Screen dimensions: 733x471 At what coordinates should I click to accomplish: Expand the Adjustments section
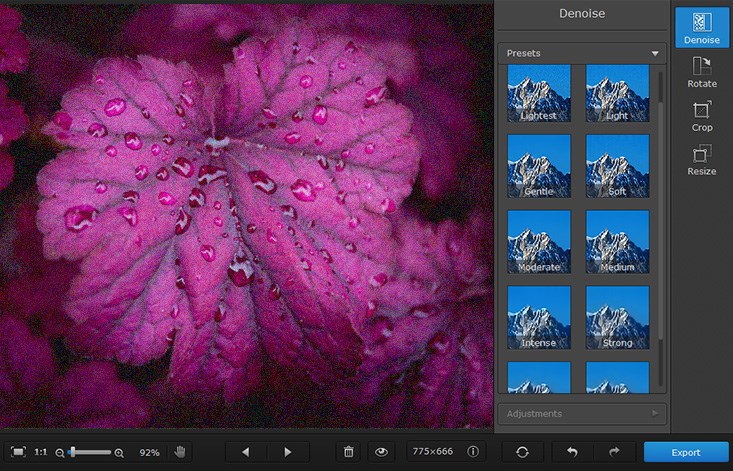click(582, 413)
